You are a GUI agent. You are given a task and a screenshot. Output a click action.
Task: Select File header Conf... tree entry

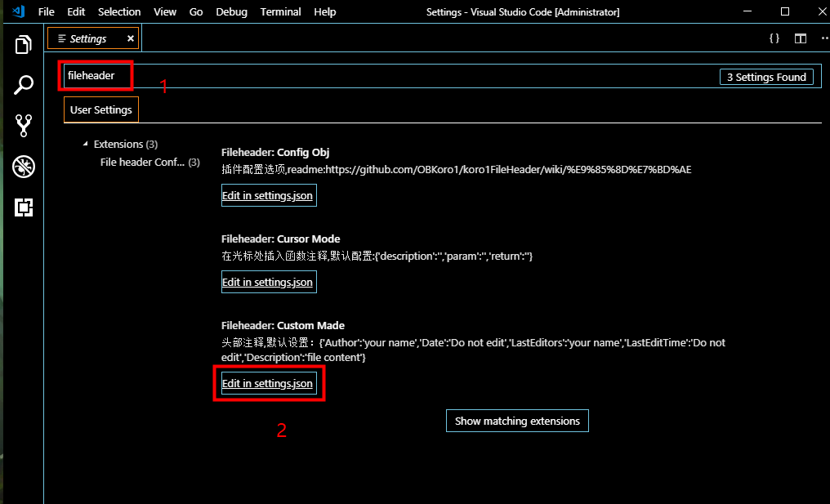coord(149,162)
